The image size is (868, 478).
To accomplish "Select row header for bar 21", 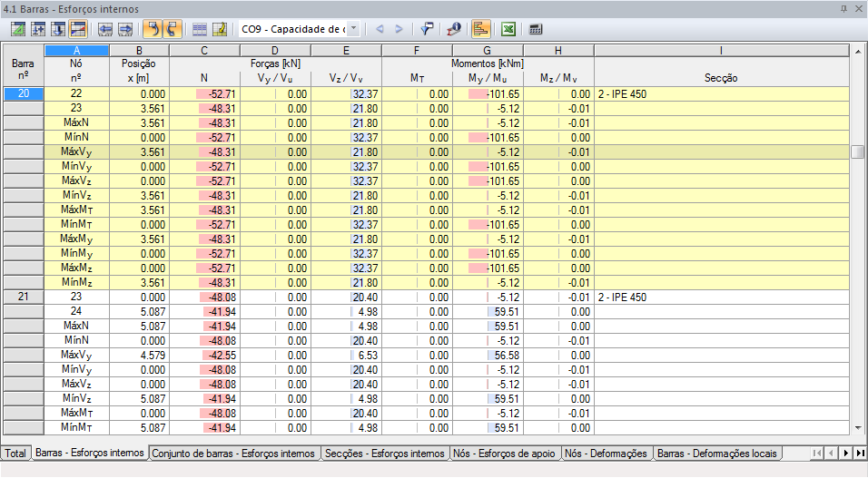I will point(24,297).
